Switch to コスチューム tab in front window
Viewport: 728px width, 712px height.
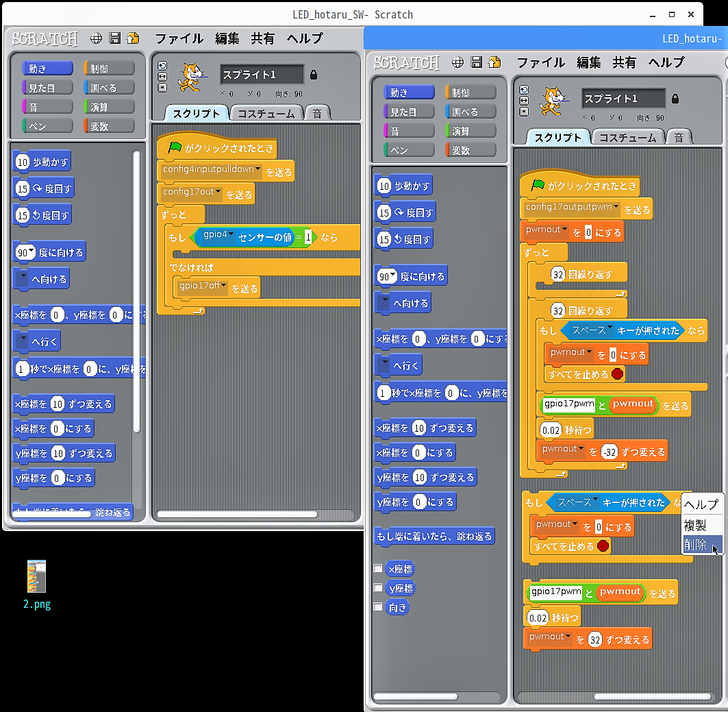click(628, 138)
